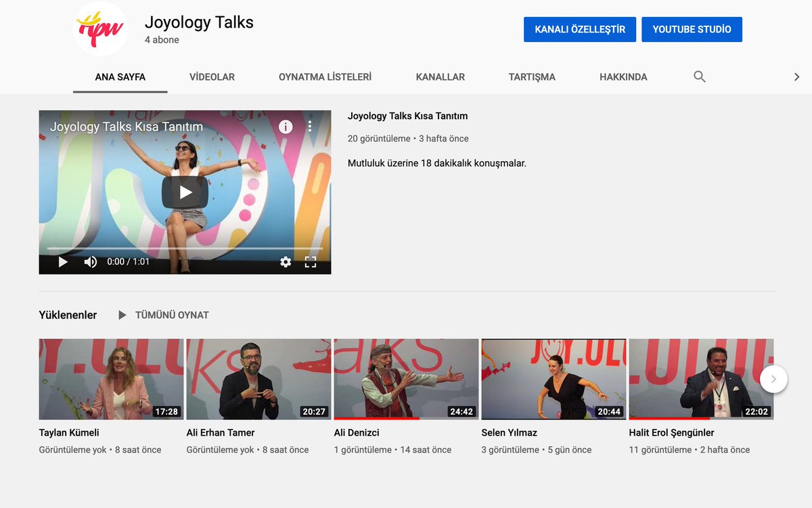Click video title overlay inside the player
Image resolution: width=812 pixels, height=508 pixels.
pyautogui.click(x=127, y=126)
